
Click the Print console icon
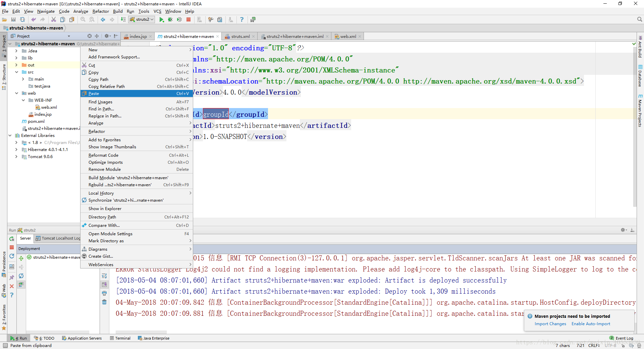coord(104,293)
